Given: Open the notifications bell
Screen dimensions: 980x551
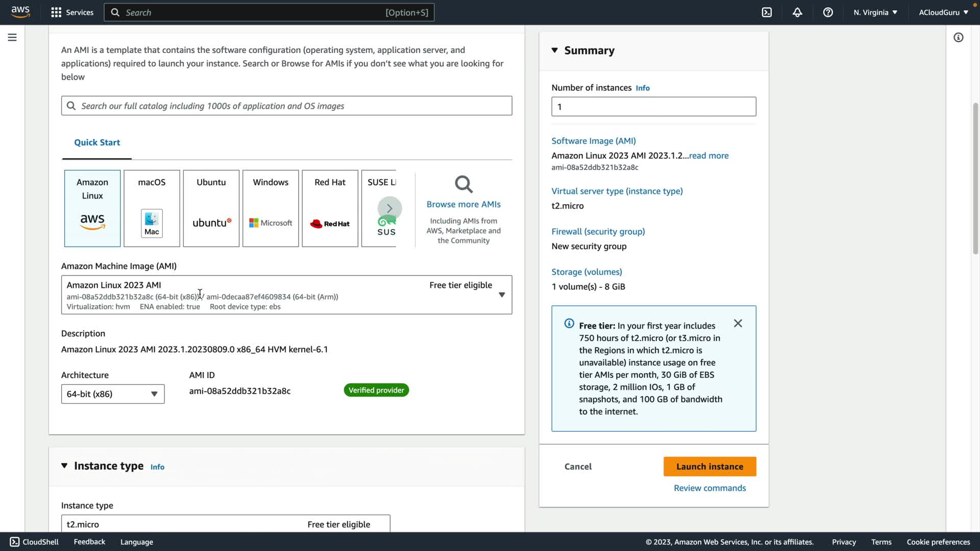Looking at the screenshot, I should pyautogui.click(x=797, y=12).
